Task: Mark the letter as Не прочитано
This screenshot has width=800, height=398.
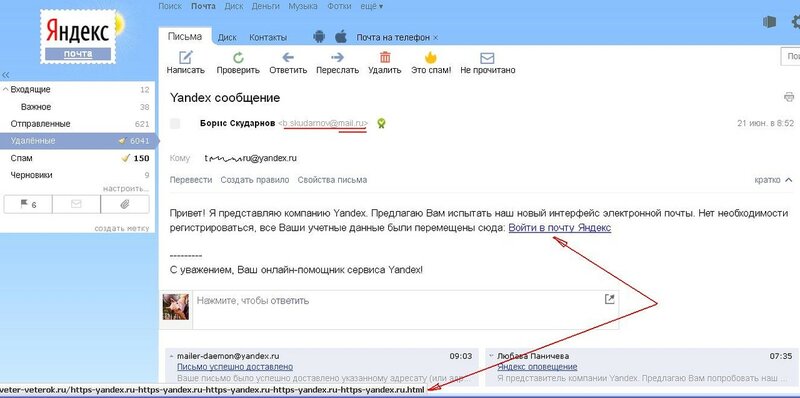Action: [x=487, y=58]
